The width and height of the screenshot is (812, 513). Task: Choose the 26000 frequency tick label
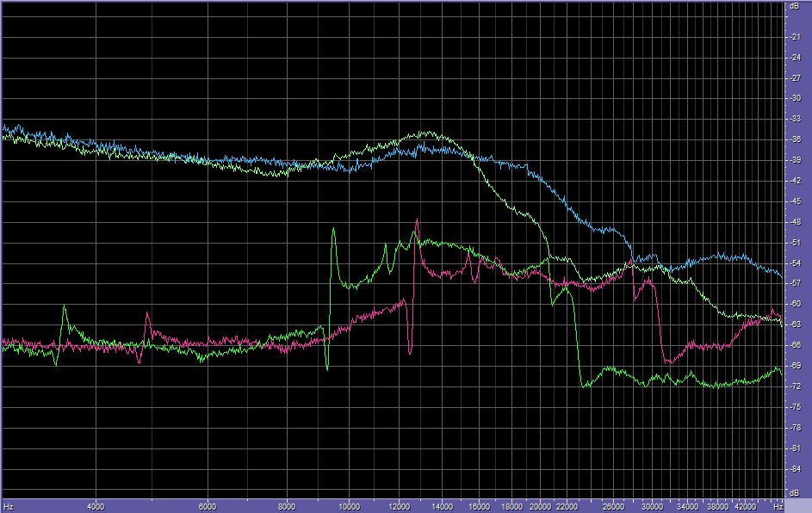coord(614,507)
